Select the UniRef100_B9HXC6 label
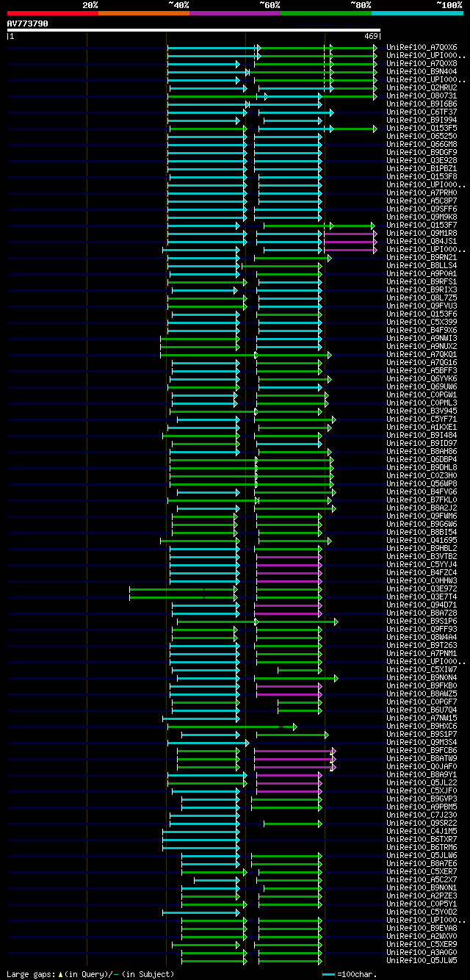The height and width of the screenshot is (980, 470). point(422,727)
